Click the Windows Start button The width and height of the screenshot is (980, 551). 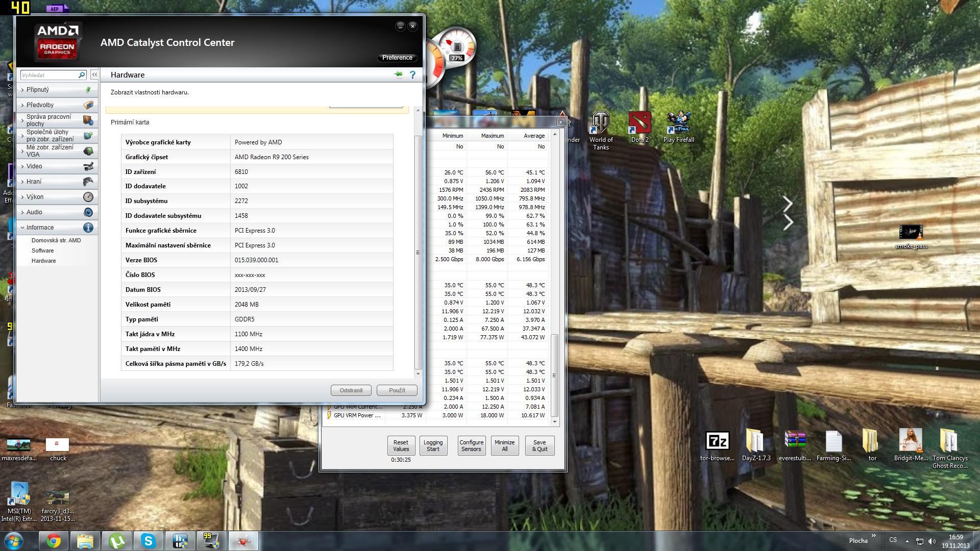click(14, 541)
